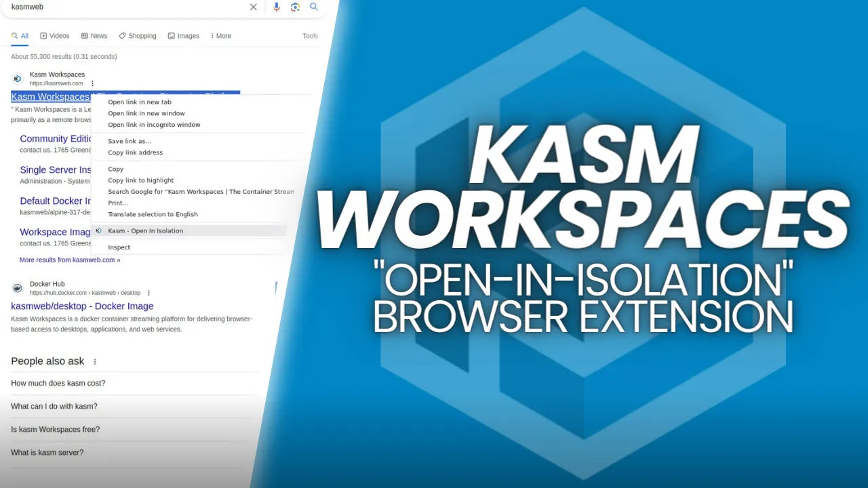Expand "Is kasm Workspaces free?" question
Viewport: 868px width, 488px height.
[x=56, y=430]
